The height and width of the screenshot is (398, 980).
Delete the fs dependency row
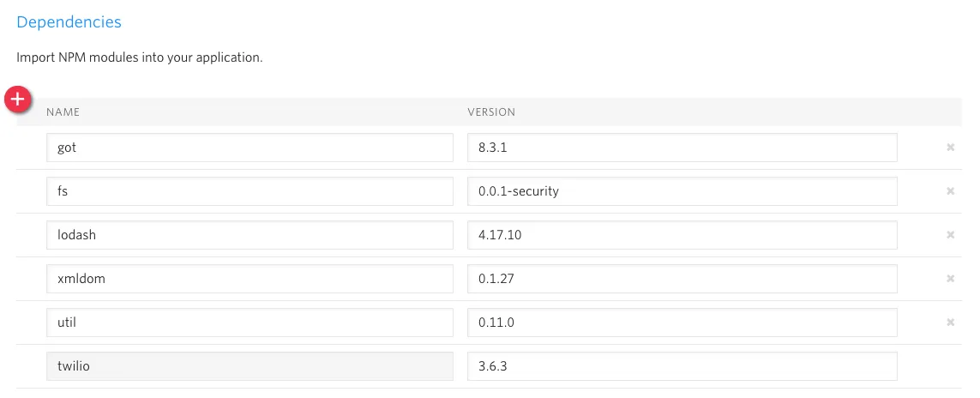950,191
